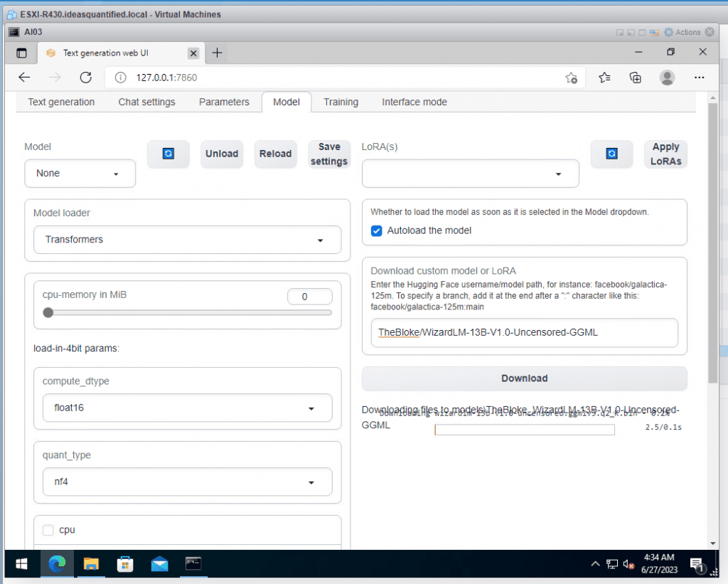728x584 pixels.
Task: Go to the Parameters tab
Action: 224,102
